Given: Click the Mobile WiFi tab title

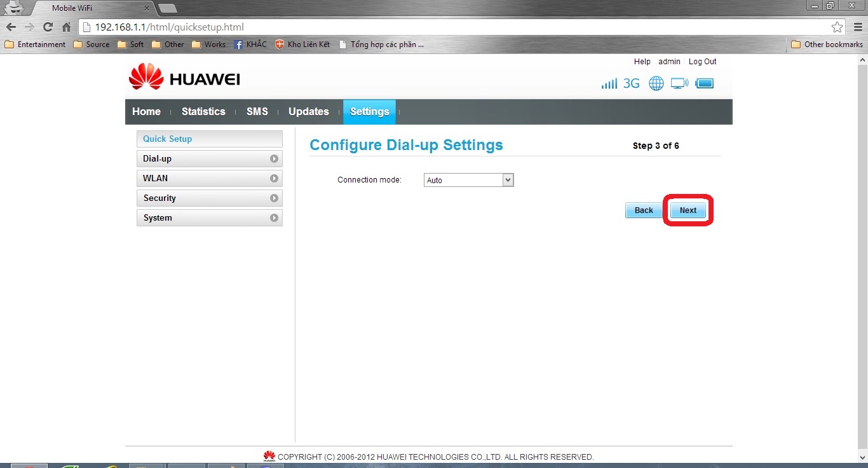Looking at the screenshot, I should click(x=72, y=9).
